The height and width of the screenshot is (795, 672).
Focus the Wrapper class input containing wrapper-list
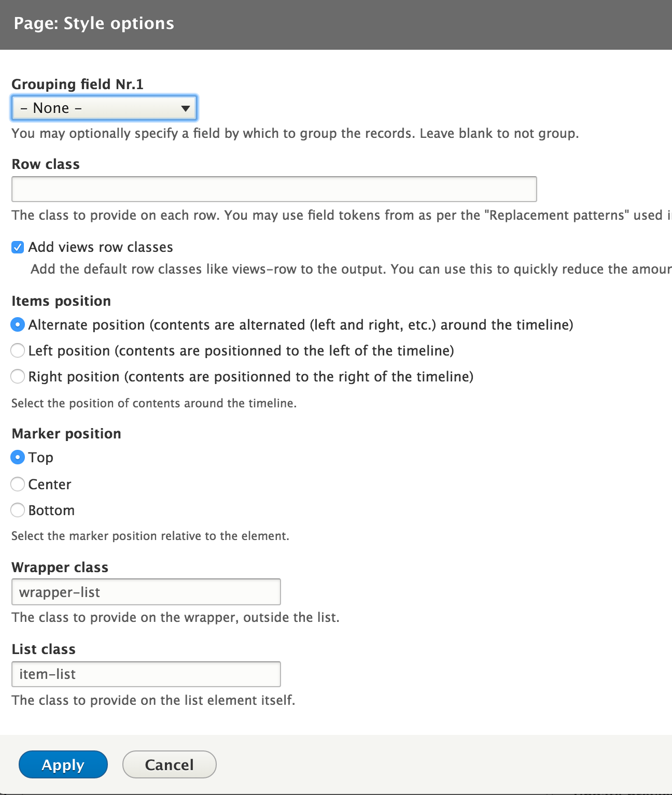point(146,592)
